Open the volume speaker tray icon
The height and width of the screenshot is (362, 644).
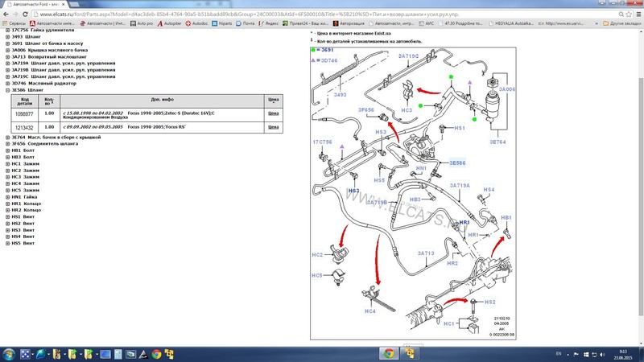click(x=602, y=354)
